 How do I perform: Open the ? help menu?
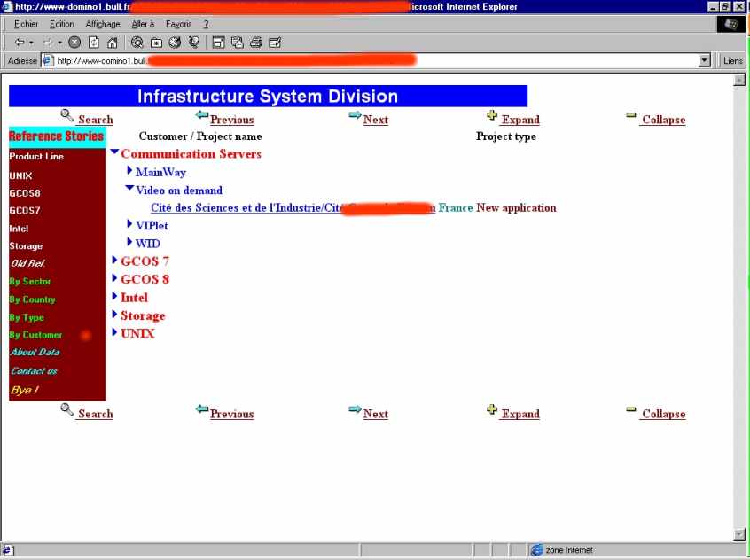point(207,24)
